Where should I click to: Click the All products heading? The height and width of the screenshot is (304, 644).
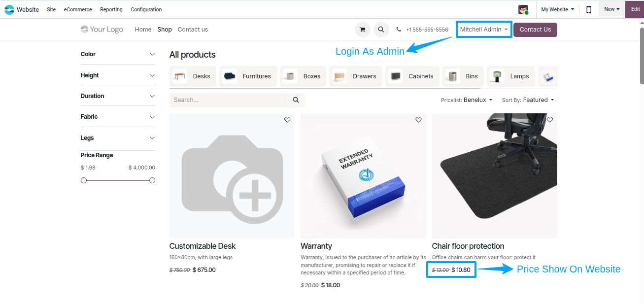(193, 55)
